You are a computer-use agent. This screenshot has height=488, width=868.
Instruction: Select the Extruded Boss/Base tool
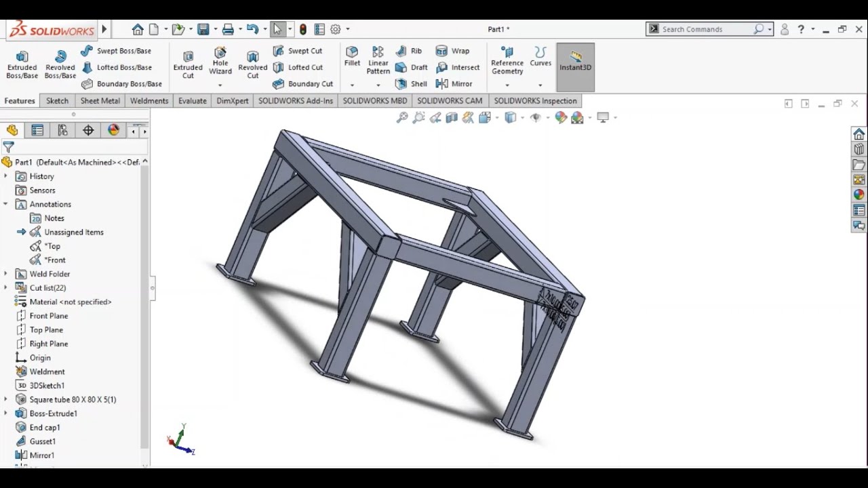(x=22, y=64)
